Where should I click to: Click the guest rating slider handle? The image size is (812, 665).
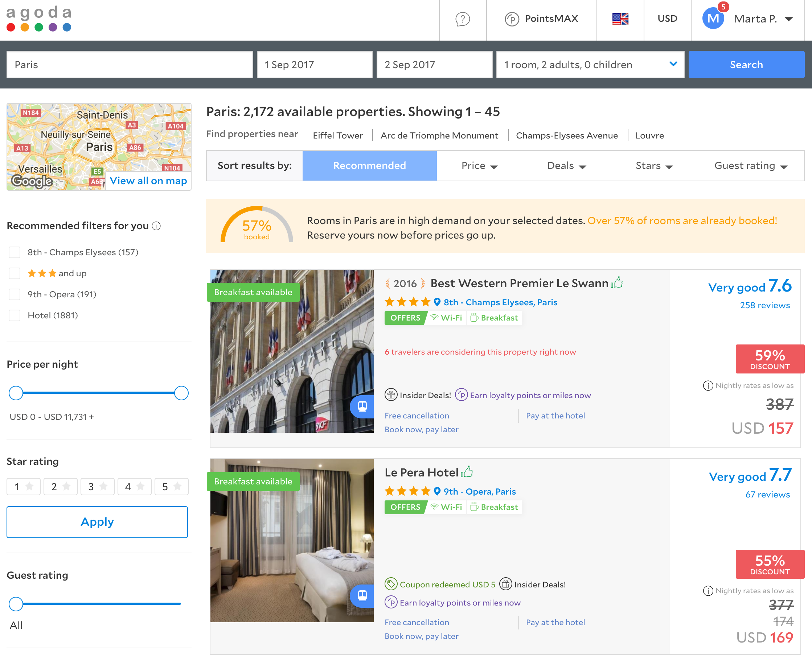pos(16,604)
